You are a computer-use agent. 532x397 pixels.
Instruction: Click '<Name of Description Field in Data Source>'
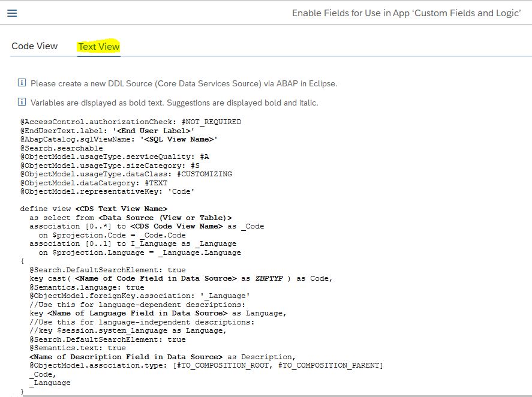pos(126,357)
